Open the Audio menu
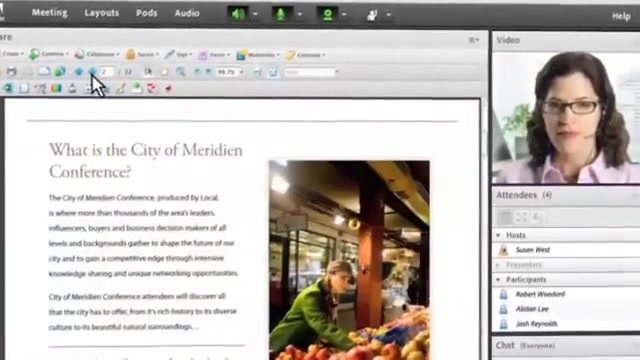Viewport: 640px width, 360px height. click(x=187, y=13)
